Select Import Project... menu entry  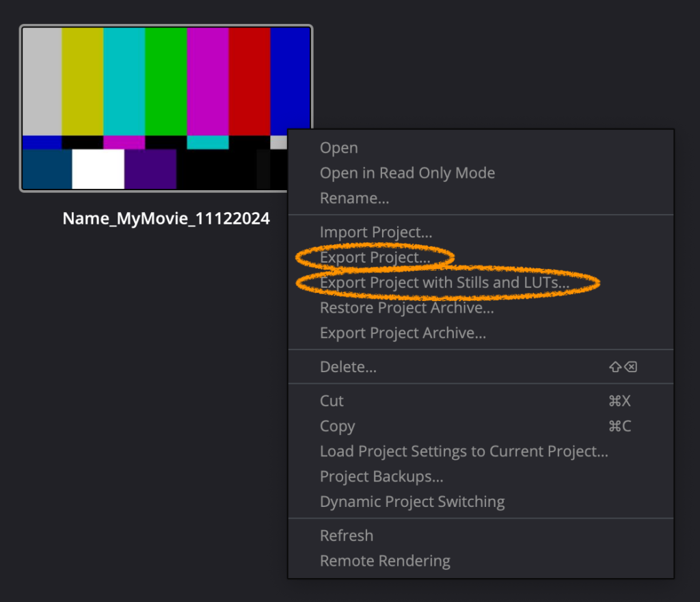point(375,233)
